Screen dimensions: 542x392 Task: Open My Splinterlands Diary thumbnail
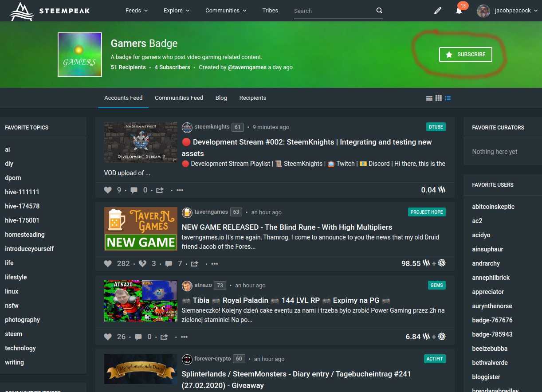pos(141,368)
